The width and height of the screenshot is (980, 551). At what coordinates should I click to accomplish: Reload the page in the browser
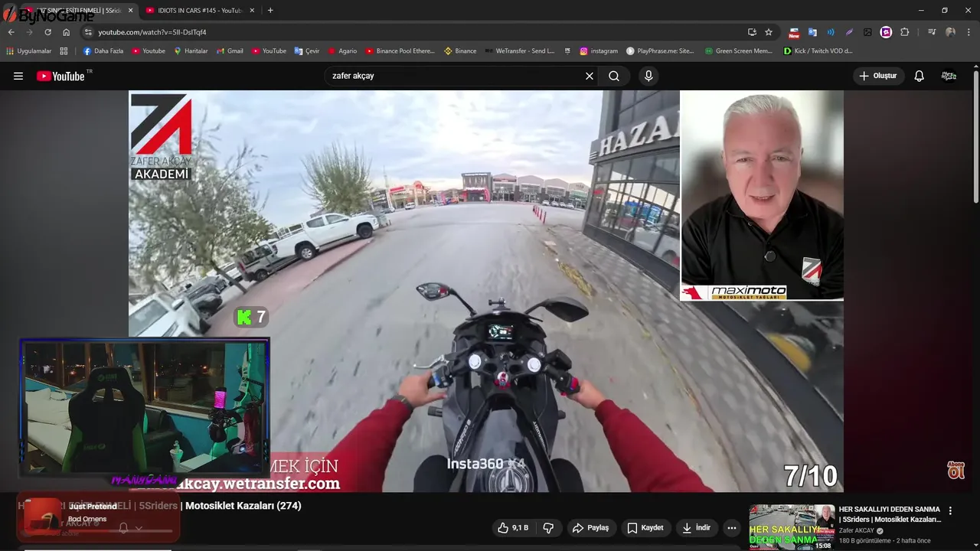[47, 32]
